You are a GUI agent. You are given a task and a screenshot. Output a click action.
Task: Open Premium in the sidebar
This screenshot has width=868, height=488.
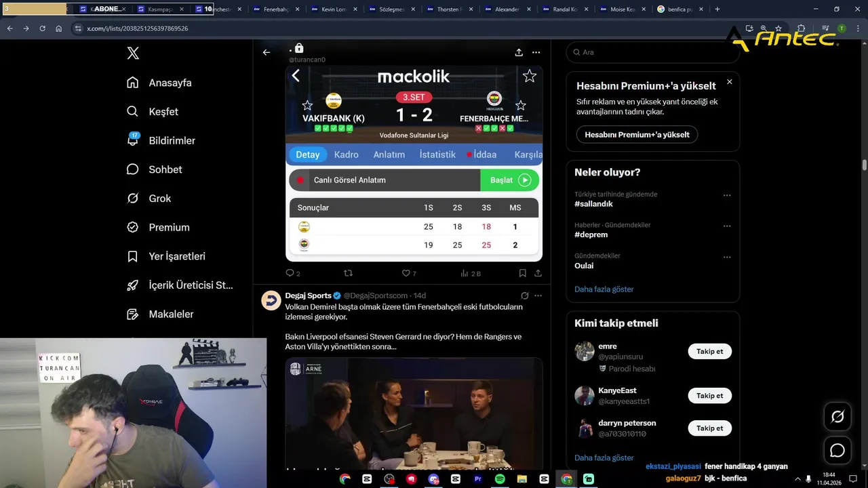(158, 228)
